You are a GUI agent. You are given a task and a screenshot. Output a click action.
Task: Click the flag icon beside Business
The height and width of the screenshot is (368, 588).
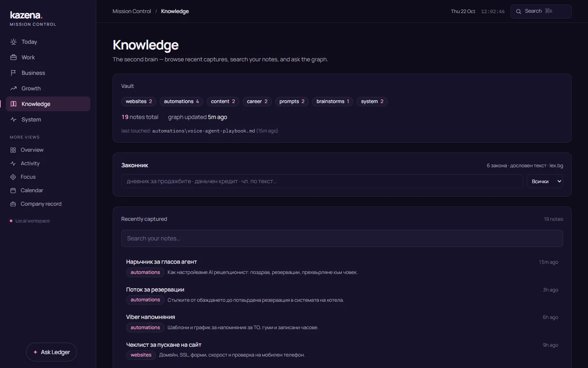[13, 73]
